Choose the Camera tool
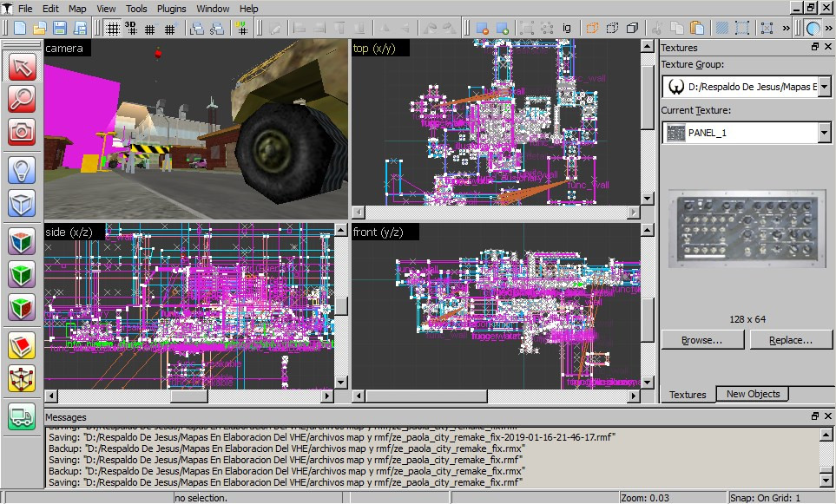Viewport: 836px width, 504px height. (x=22, y=132)
